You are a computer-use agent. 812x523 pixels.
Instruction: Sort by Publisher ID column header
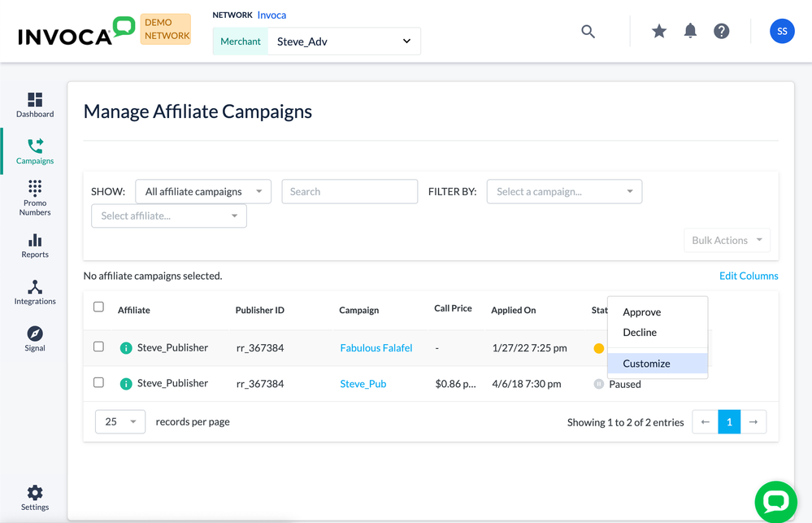(x=259, y=310)
